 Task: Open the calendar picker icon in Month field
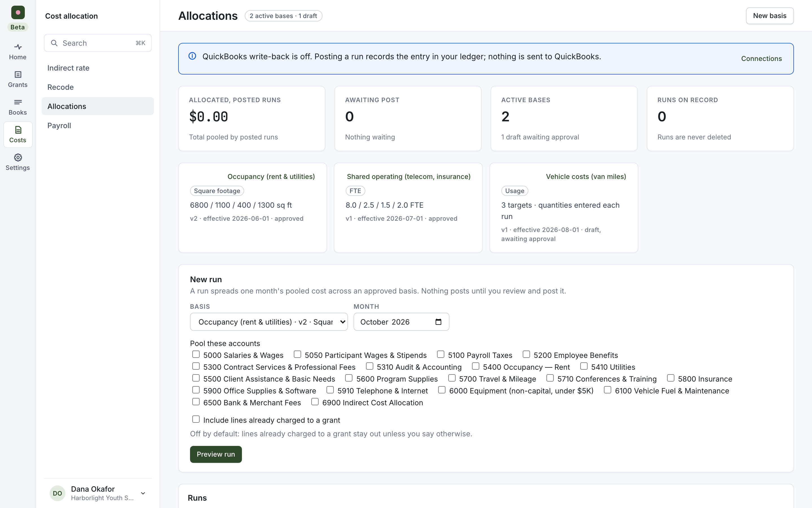click(438, 322)
